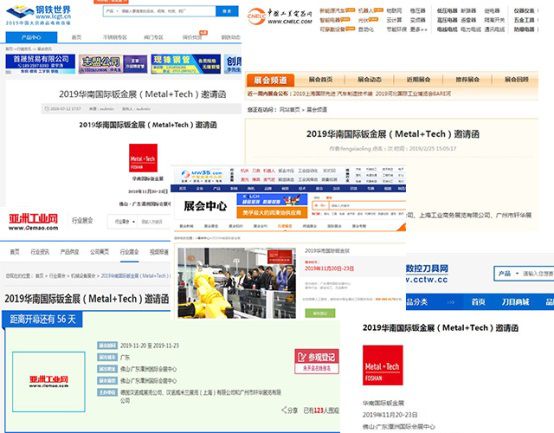
Task: Click the yellow robot exhibition photo
Action: click(236, 283)
